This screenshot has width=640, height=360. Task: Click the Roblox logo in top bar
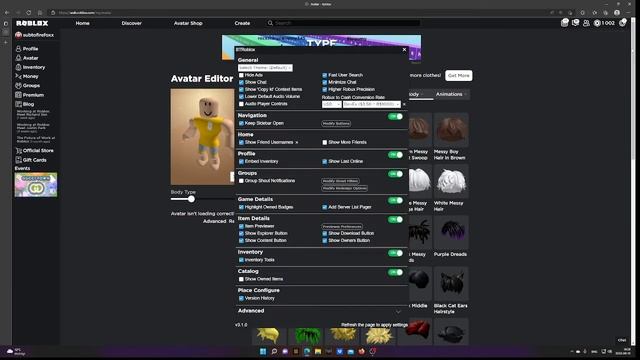click(x=32, y=23)
